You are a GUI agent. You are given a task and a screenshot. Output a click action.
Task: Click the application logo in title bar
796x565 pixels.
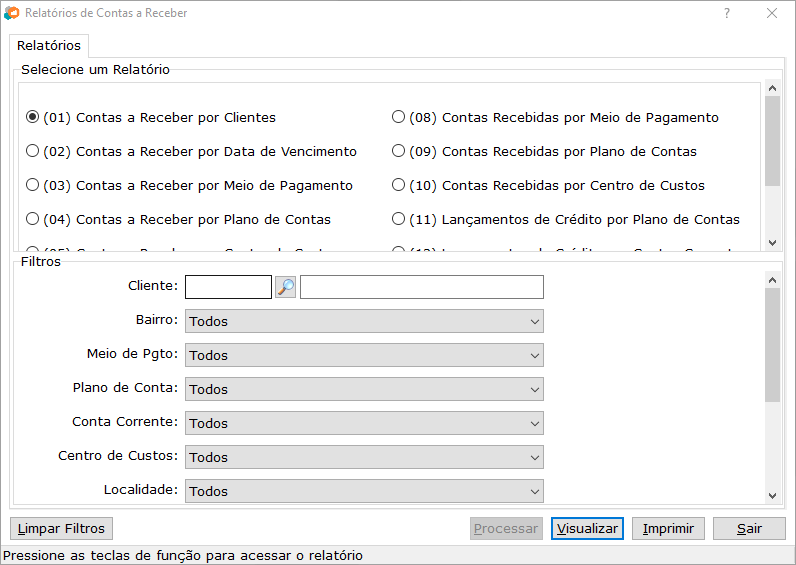click(12, 13)
